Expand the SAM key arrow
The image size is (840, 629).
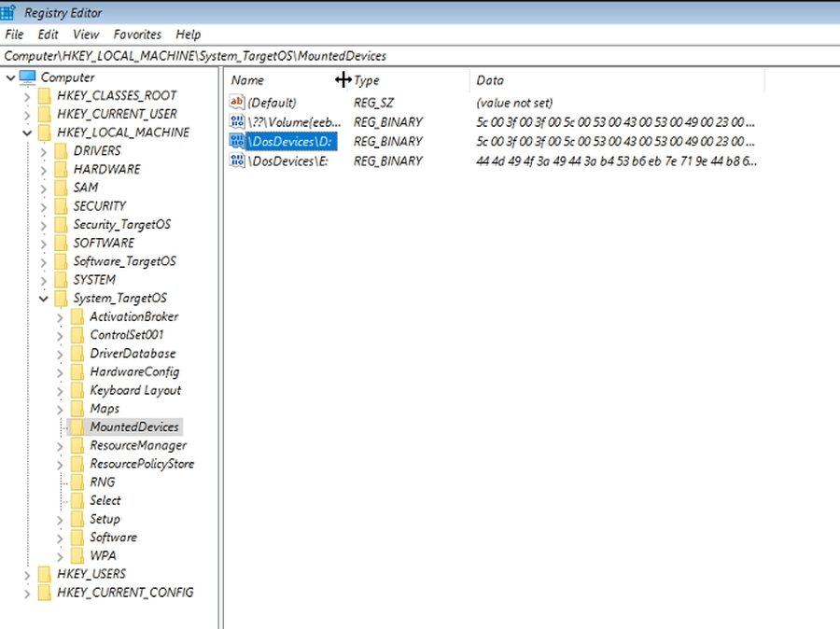(44, 189)
